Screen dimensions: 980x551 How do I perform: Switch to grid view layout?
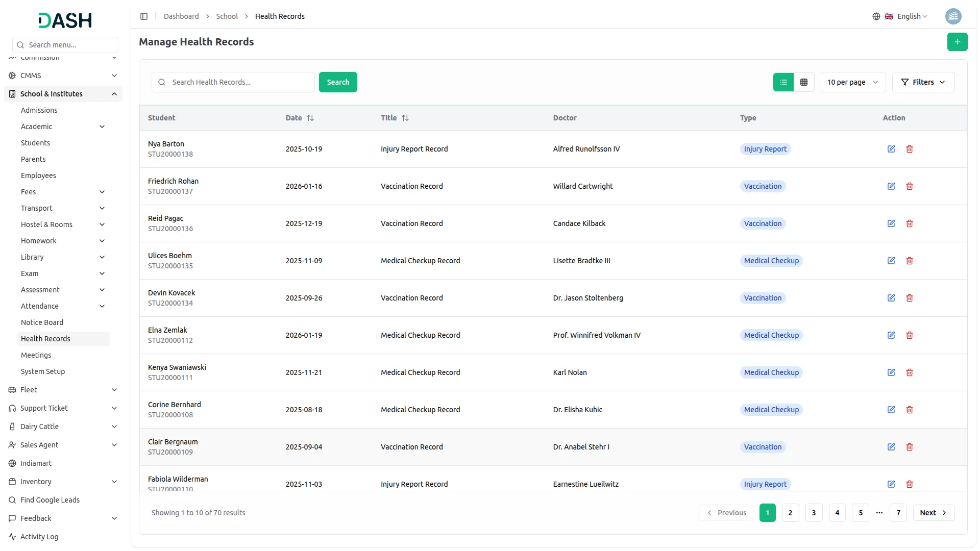[x=804, y=82]
